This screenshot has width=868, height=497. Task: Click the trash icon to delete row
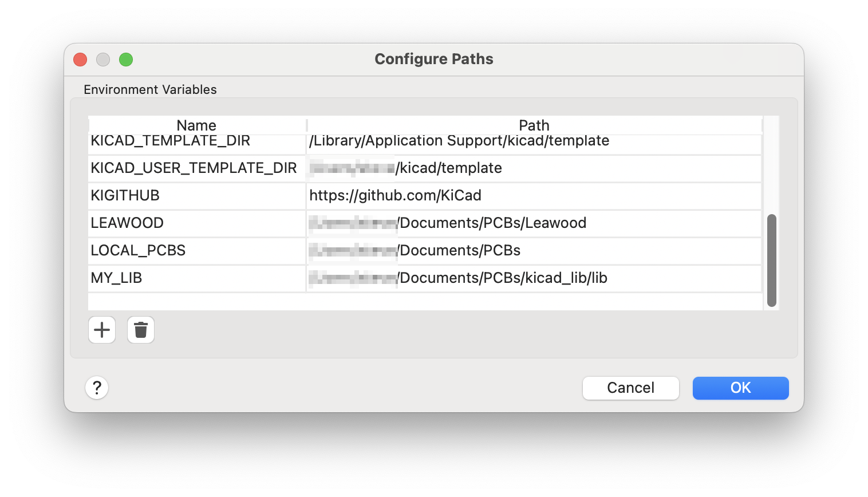[141, 330]
